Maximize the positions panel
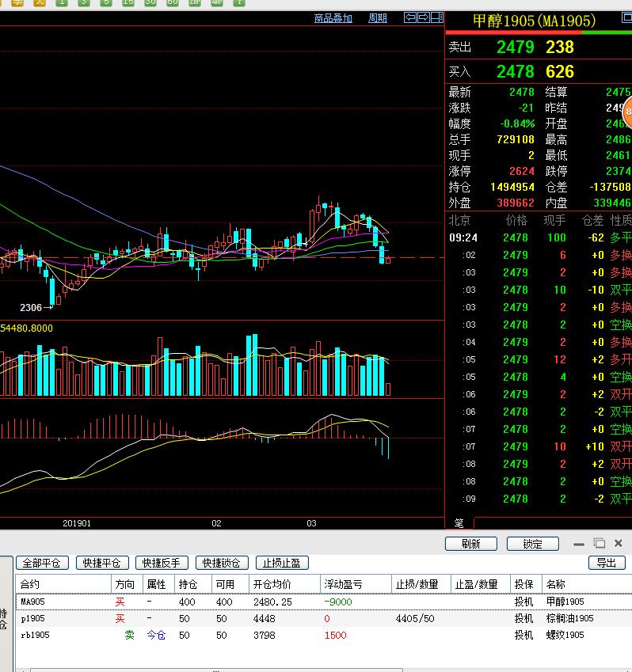 tap(600, 544)
